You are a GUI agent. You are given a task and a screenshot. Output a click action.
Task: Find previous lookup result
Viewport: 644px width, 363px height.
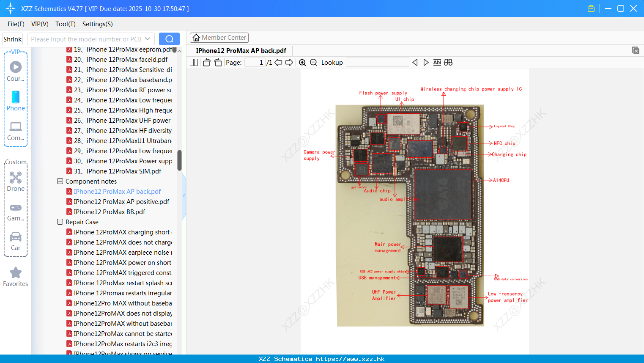(415, 63)
